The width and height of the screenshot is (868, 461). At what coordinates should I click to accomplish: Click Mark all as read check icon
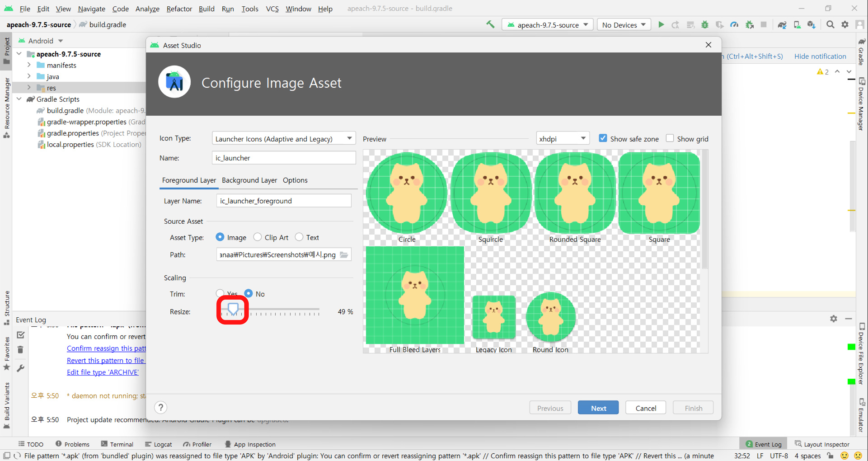[20, 335]
